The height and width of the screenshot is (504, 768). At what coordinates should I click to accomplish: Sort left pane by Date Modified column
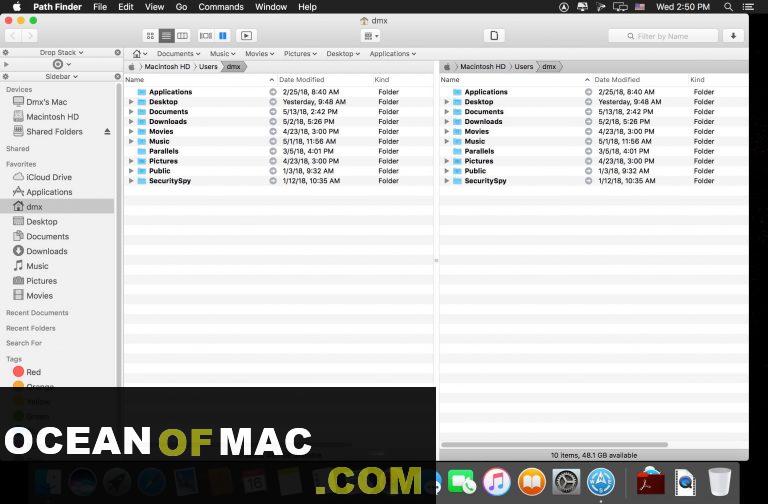point(302,79)
